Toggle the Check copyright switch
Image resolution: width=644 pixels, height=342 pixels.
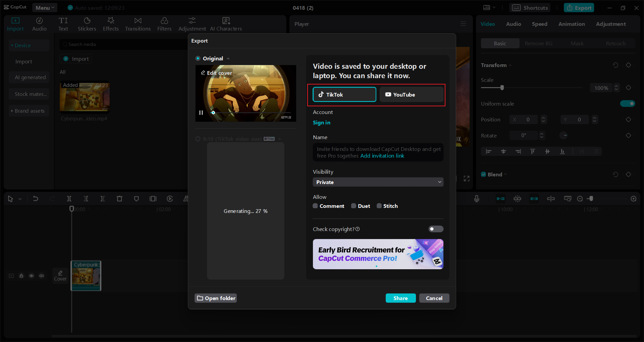[436, 229]
